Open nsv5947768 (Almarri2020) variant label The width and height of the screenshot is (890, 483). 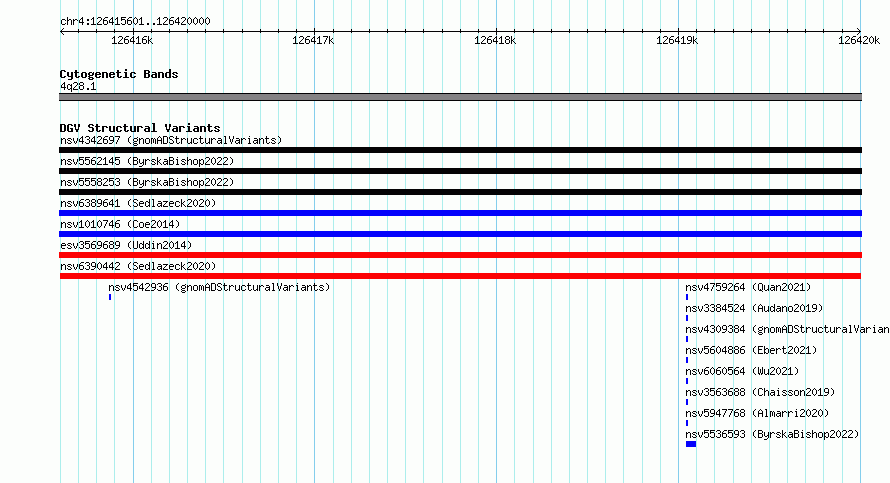757,413
